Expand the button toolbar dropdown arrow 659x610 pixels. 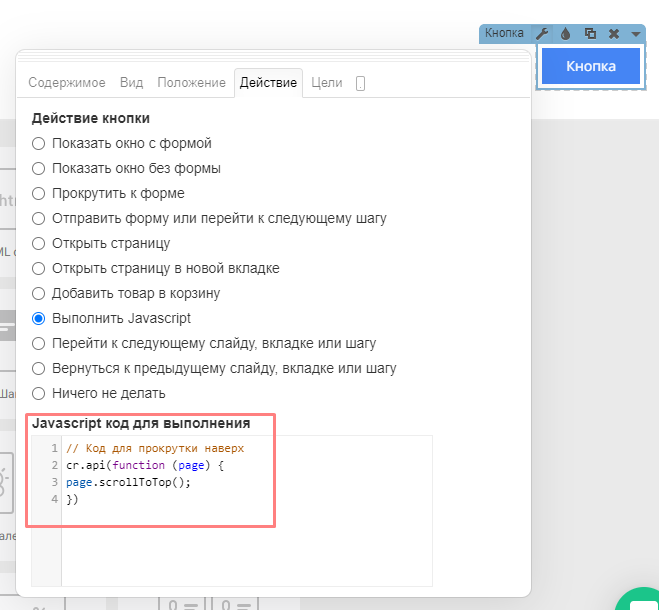click(636, 34)
